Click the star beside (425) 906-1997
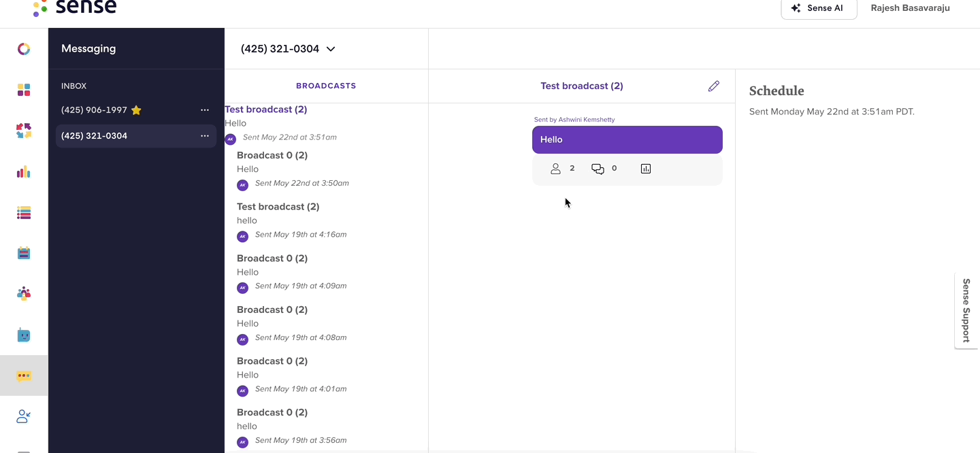Image resolution: width=980 pixels, height=453 pixels. (136, 110)
